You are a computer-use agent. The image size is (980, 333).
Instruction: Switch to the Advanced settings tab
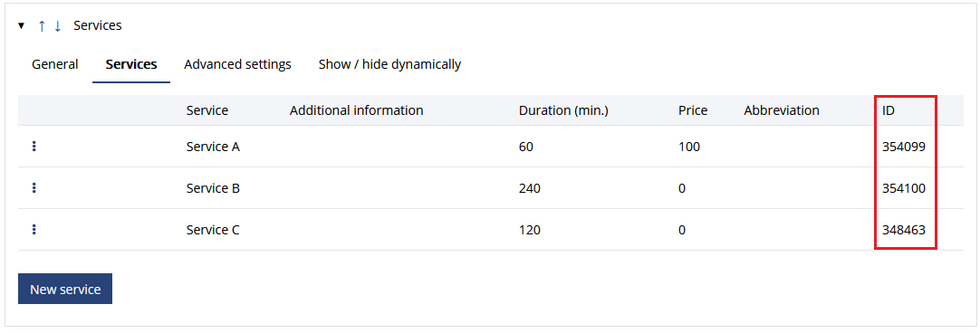tap(237, 63)
